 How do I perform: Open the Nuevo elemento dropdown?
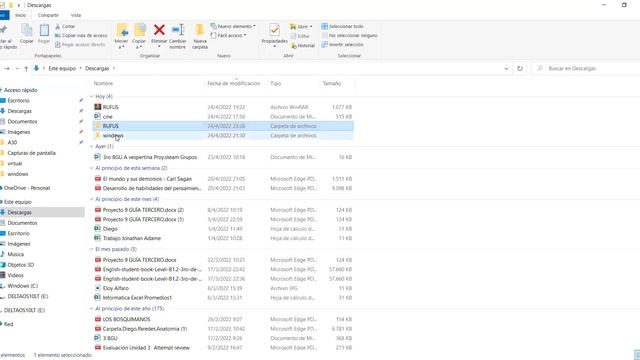point(233,26)
